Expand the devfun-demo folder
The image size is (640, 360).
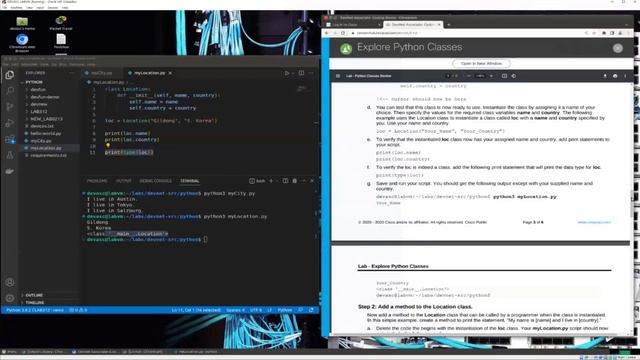tap(44, 97)
